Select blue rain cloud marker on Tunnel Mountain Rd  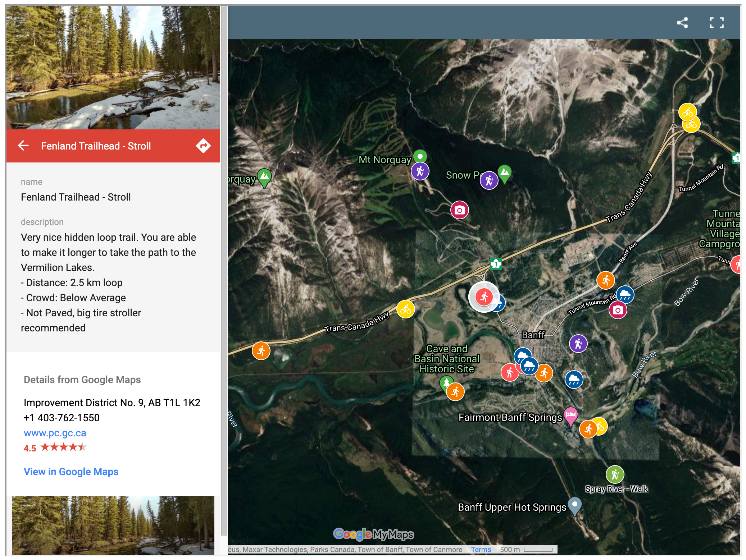click(625, 295)
